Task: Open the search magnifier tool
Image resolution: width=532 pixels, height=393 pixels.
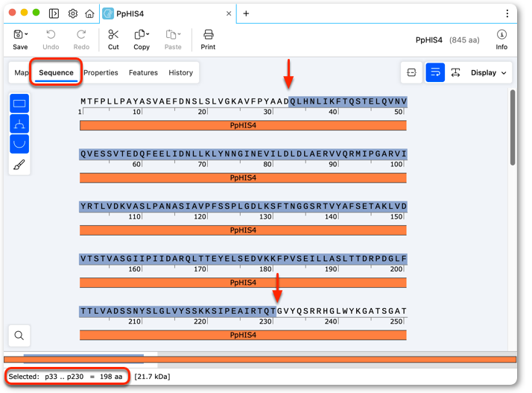Action: tap(19, 336)
